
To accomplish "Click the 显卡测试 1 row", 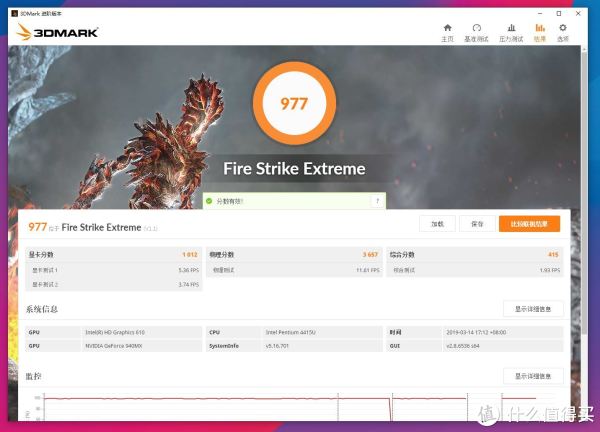I will [114, 270].
